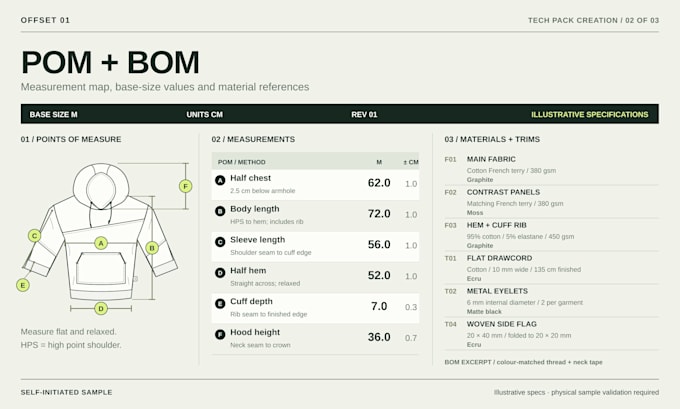Viewport: 680px width, 409px height.
Task: Click the Hood height tolerance 0.7
Action: coord(411,338)
